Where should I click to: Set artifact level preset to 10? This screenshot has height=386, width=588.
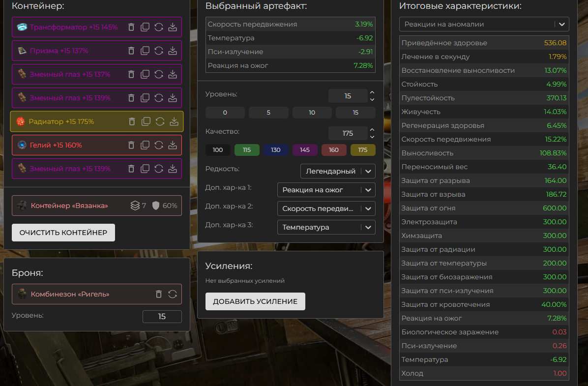(312, 113)
